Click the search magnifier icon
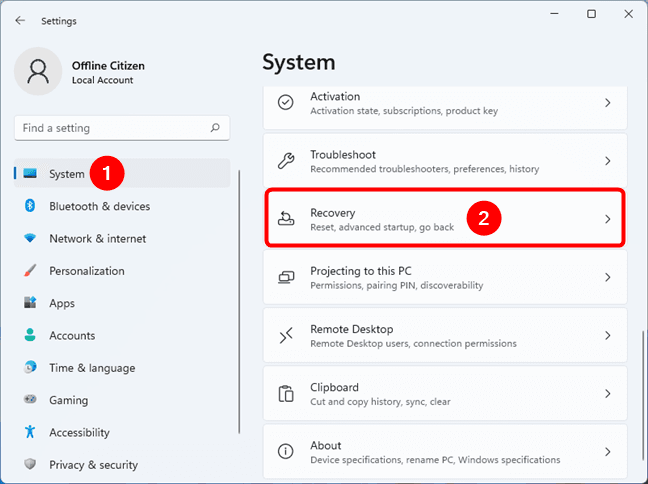Image resolution: width=648 pixels, height=484 pixels. (x=215, y=128)
